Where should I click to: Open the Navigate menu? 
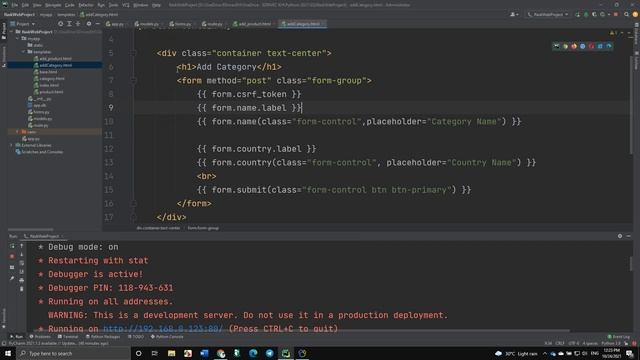click(x=53, y=5)
